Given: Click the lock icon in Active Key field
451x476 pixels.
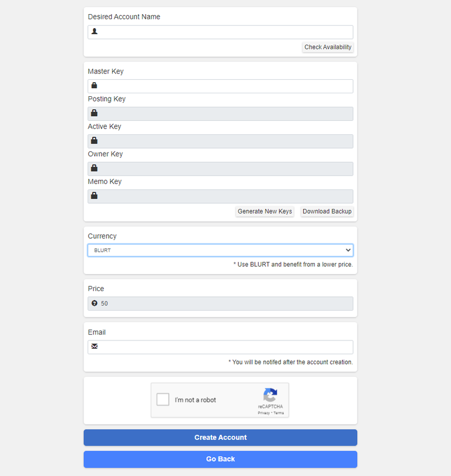Looking at the screenshot, I should (x=94, y=140).
